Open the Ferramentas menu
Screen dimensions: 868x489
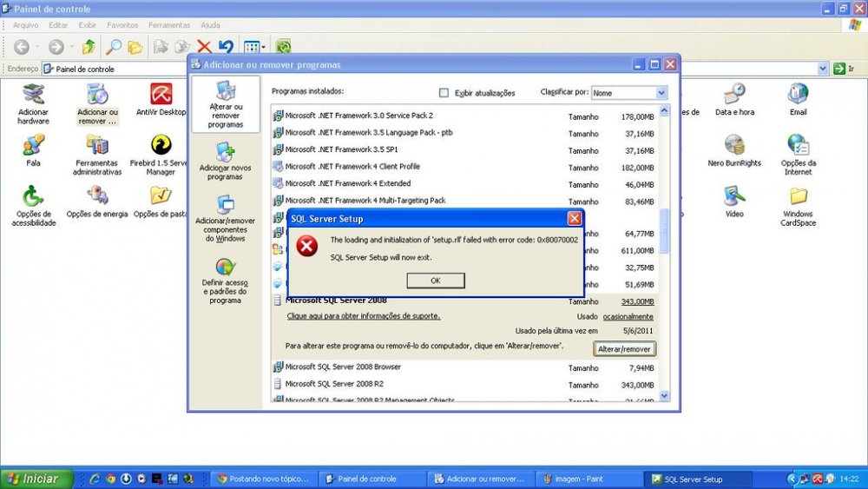(x=168, y=25)
